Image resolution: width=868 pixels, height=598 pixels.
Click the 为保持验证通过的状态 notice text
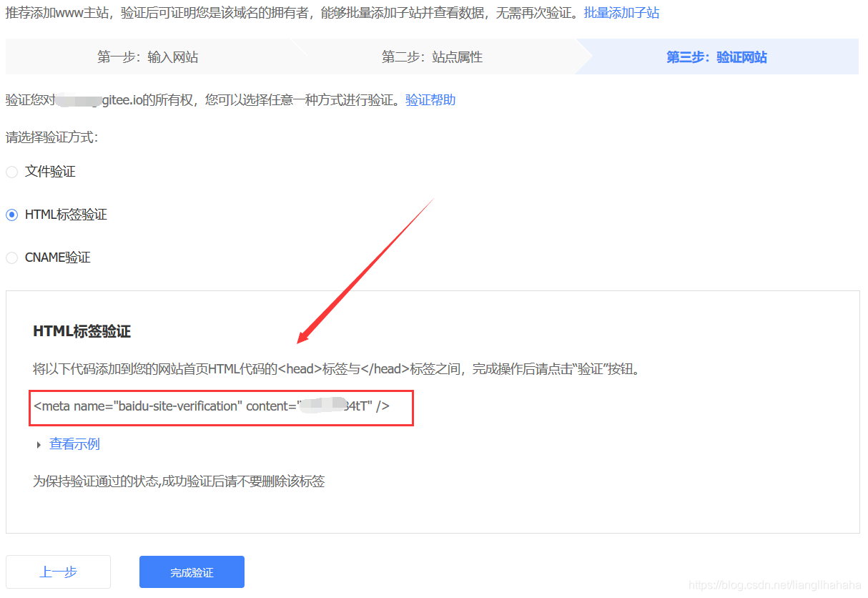[179, 481]
